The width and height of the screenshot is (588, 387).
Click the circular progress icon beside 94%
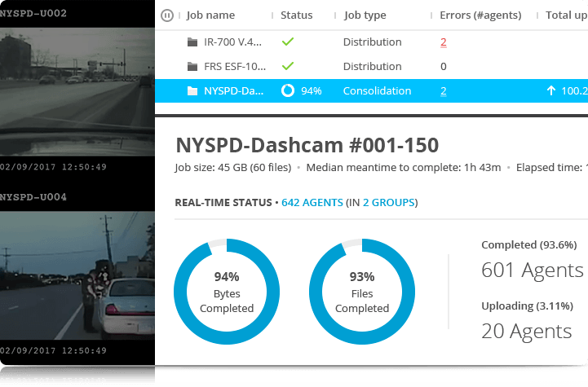tap(288, 90)
